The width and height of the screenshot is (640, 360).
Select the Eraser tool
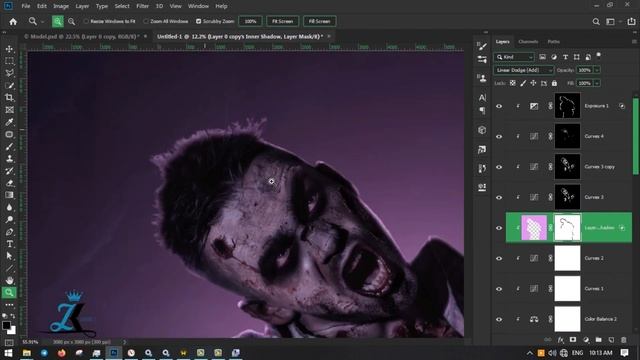tap(9, 183)
